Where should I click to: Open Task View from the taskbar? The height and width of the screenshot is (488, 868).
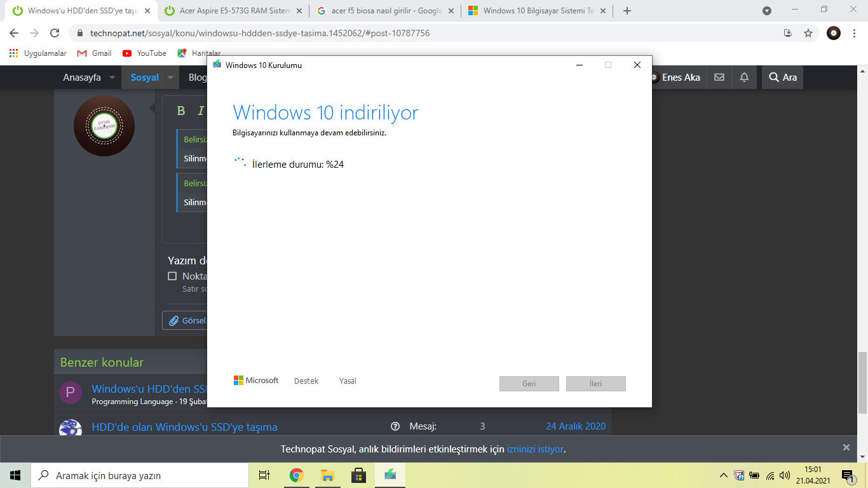point(264,475)
